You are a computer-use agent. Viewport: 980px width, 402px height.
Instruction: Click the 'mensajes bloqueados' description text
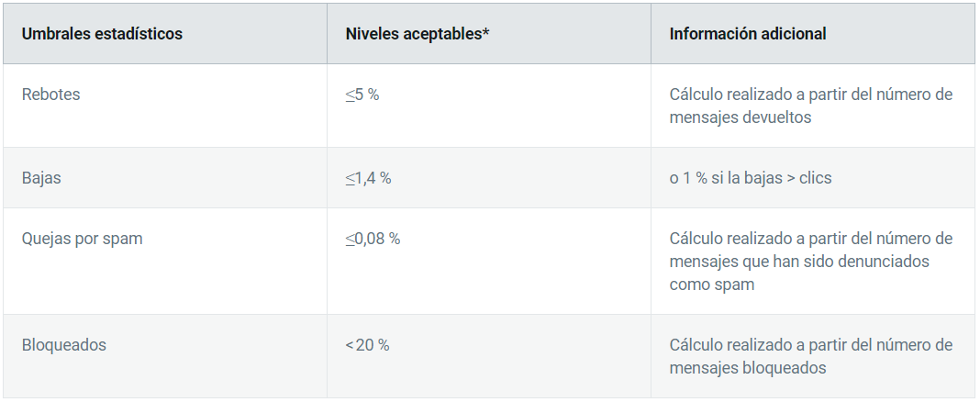tap(748, 367)
